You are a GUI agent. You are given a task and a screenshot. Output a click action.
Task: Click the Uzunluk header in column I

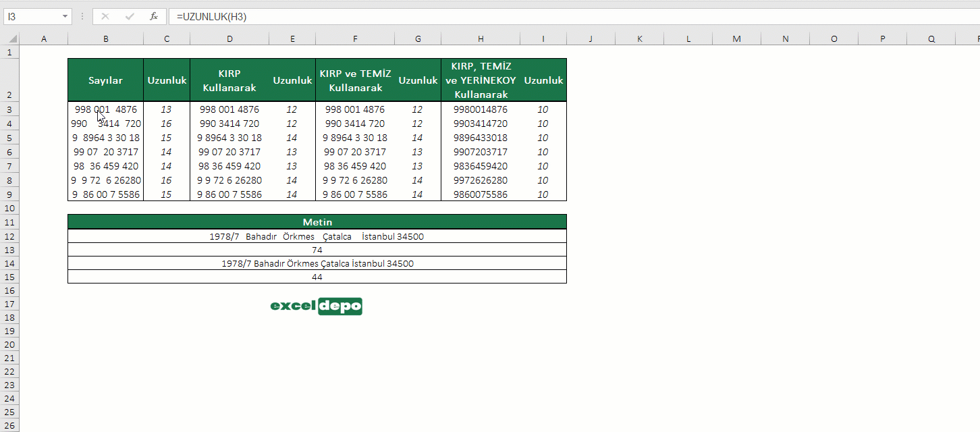(x=543, y=80)
